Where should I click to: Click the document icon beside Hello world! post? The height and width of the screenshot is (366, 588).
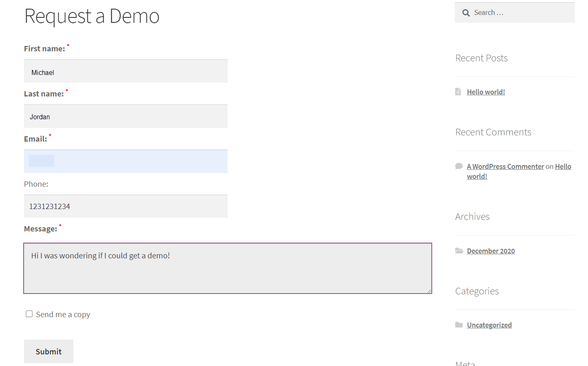point(458,91)
